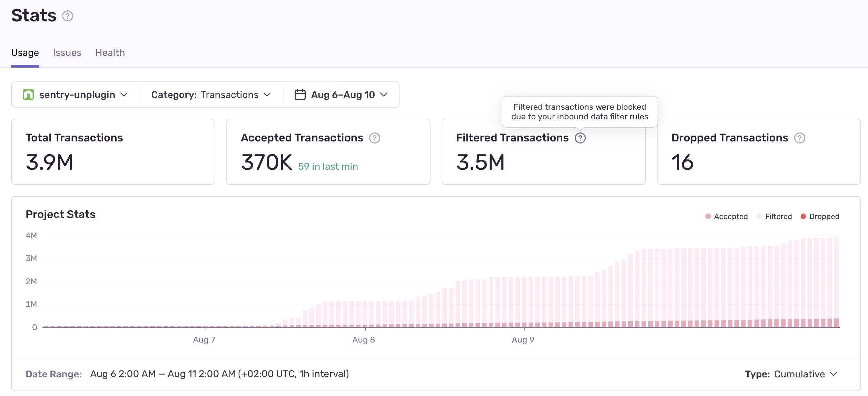Click the help icon next to Stats title
Image resolution: width=868 pixels, height=396 pixels.
[68, 16]
